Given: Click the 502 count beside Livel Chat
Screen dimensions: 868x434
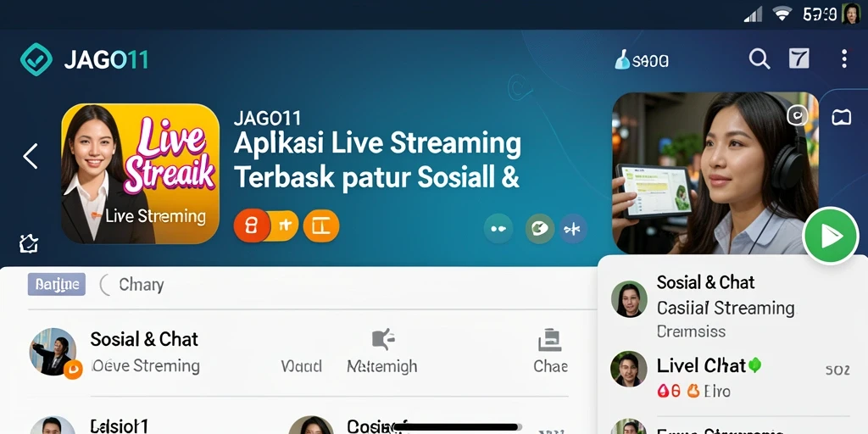Looking at the screenshot, I should click(x=837, y=370).
